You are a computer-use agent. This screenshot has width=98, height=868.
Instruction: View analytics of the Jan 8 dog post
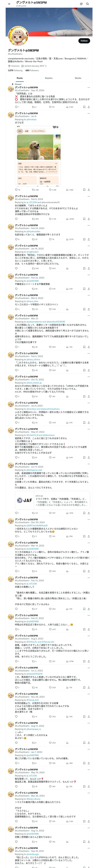[70, 190]
